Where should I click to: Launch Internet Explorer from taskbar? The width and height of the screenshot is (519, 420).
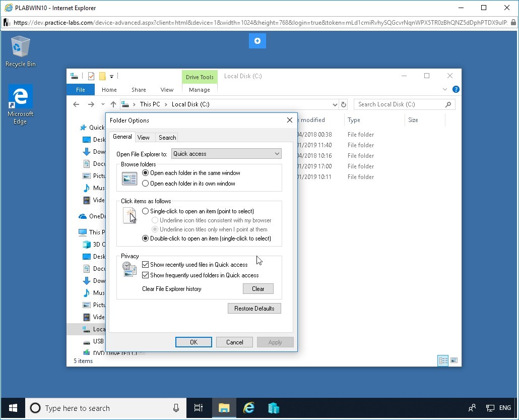pyautogui.click(x=249, y=408)
